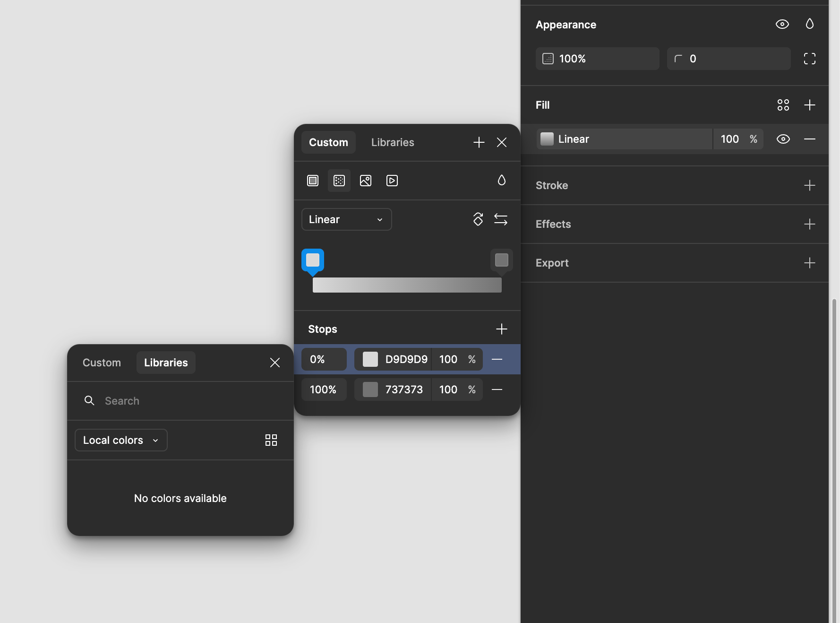Viewport: 840px width, 623px height.
Task: Click the 0% stop position field
Action: pos(324,359)
